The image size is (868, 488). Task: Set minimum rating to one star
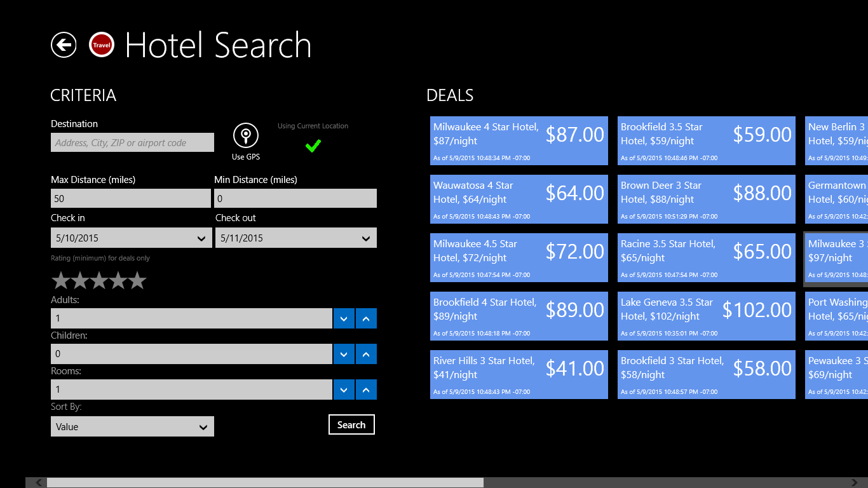pos(60,280)
